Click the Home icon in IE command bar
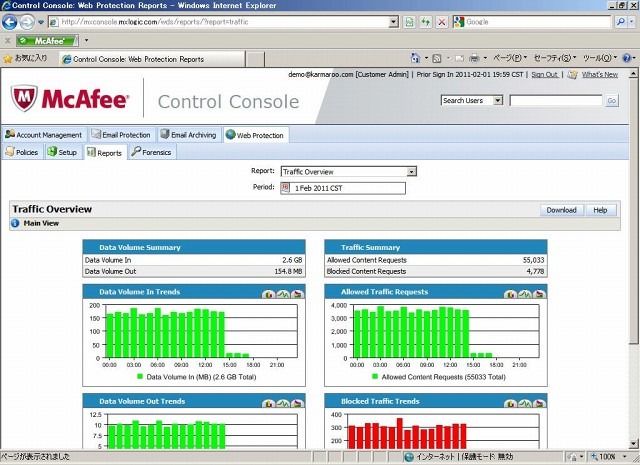640x465 pixels. click(x=416, y=58)
